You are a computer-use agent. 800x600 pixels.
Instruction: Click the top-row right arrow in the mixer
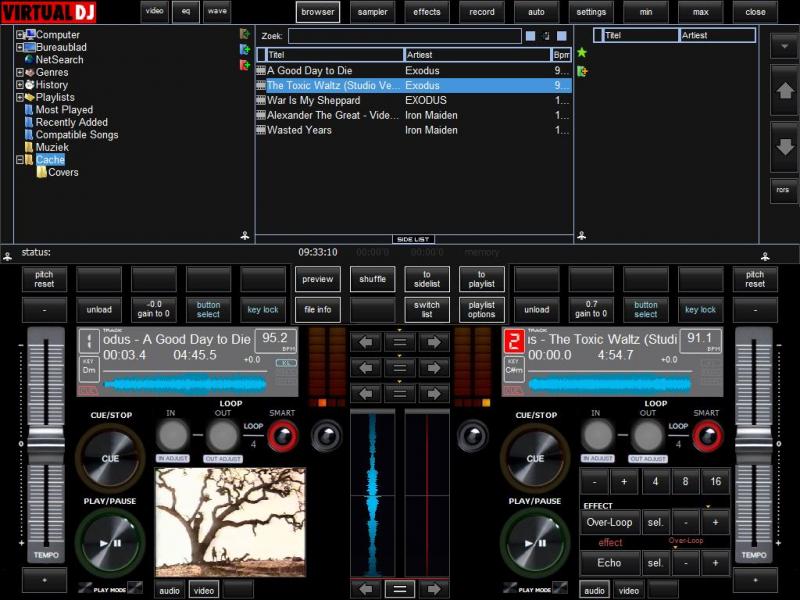(x=434, y=342)
